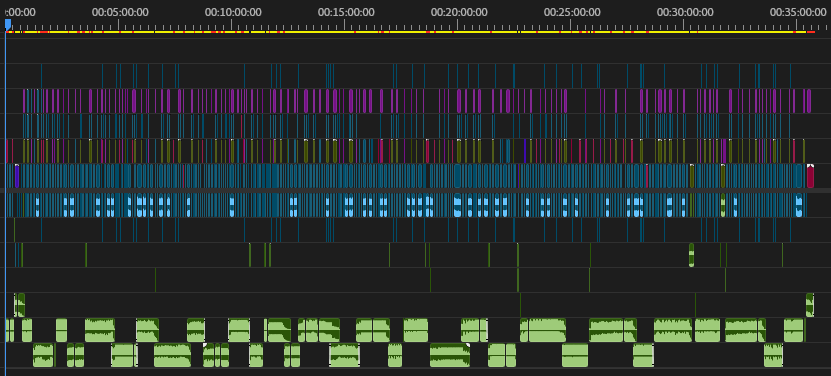
Task: Select the green-white clip below the 00:30:00:00 mark
Action: tap(691, 255)
